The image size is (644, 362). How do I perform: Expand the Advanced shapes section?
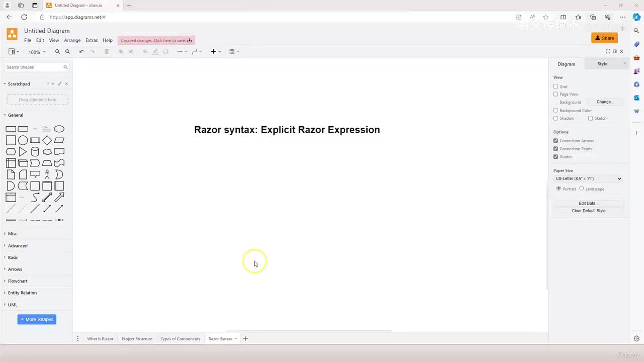click(18, 246)
